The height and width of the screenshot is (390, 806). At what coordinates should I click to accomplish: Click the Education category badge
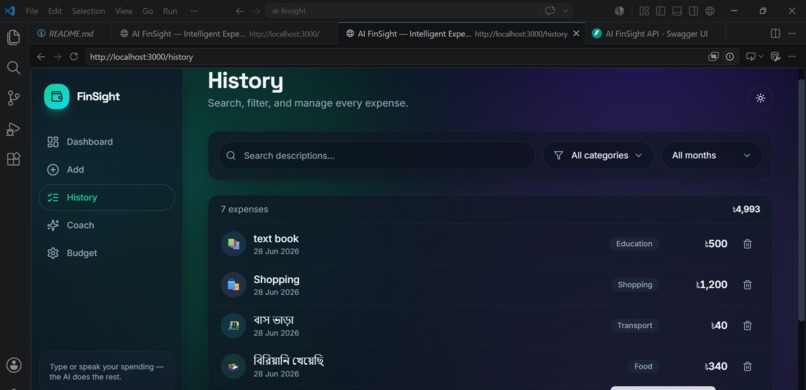(x=634, y=244)
